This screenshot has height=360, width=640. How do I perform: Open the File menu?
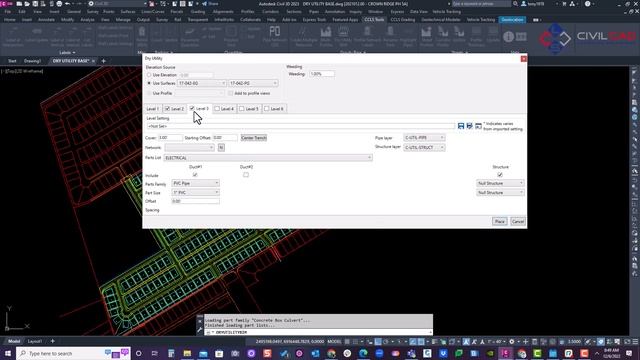tap(8, 12)
